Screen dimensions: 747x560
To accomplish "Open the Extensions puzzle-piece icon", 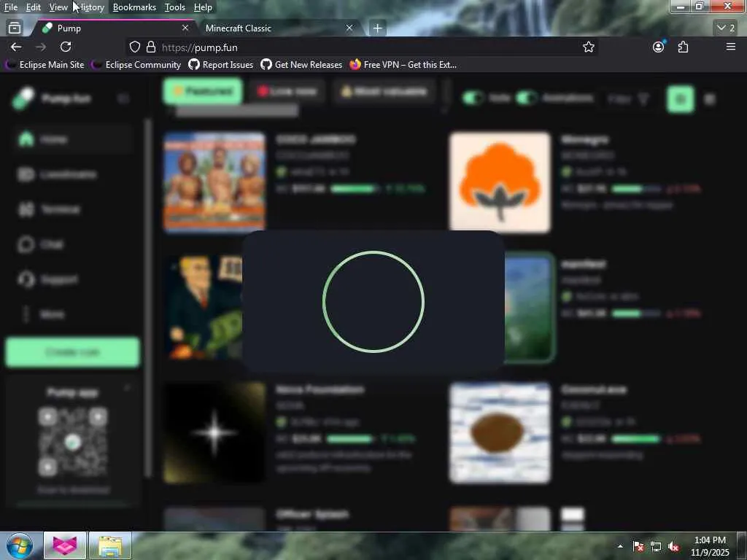I will (683, 47).
